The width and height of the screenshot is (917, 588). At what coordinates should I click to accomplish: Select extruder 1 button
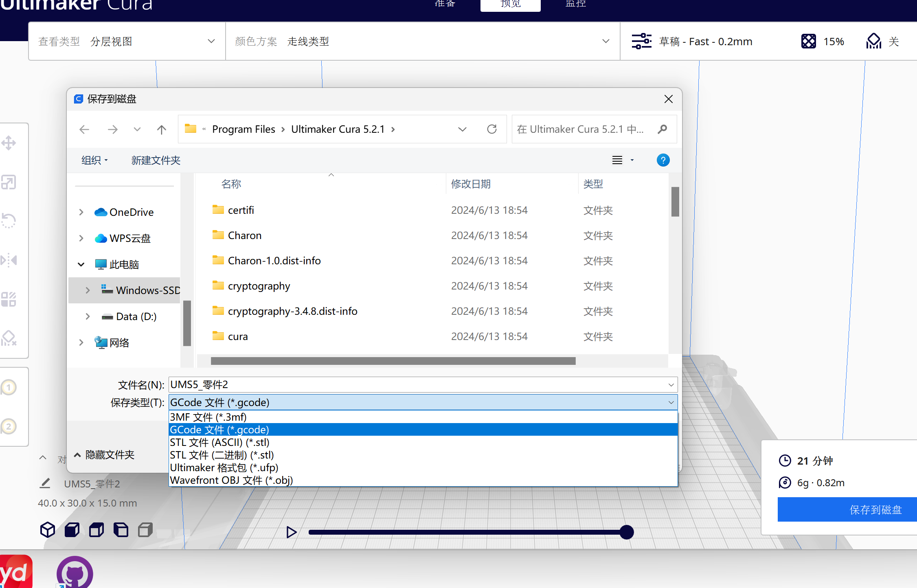pos(9,387)
